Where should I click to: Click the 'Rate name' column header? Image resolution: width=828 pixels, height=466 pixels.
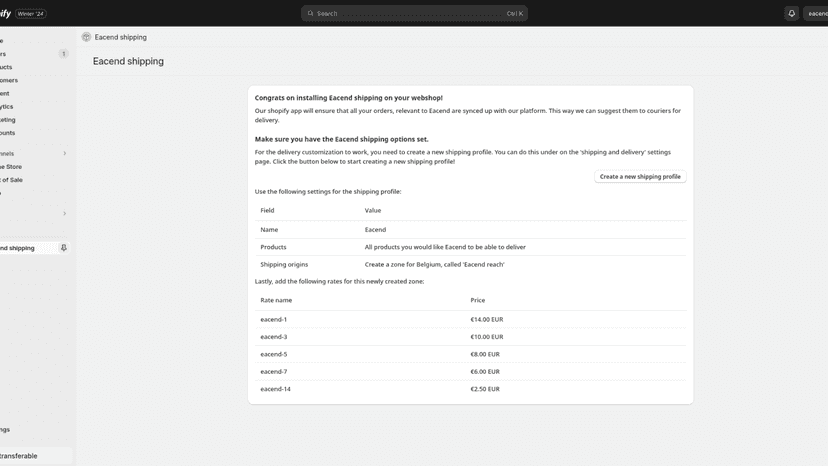pos(276,300)
